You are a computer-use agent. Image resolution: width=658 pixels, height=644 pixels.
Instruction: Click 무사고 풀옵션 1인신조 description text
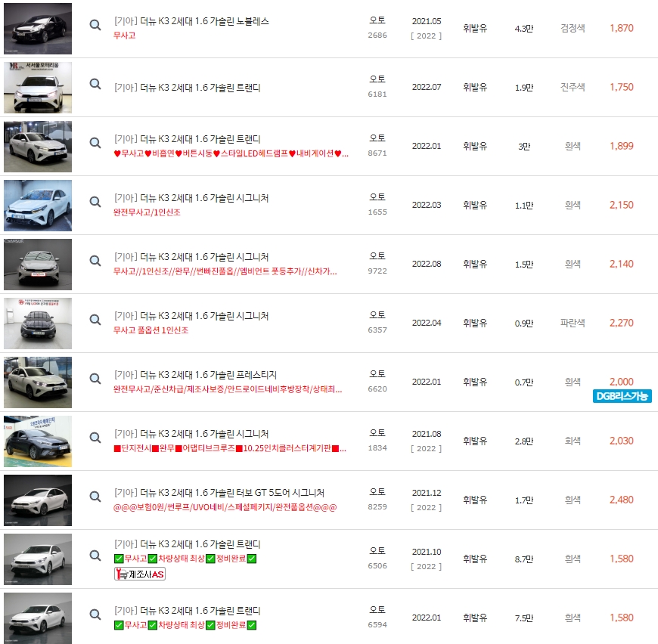coord(151,330)
